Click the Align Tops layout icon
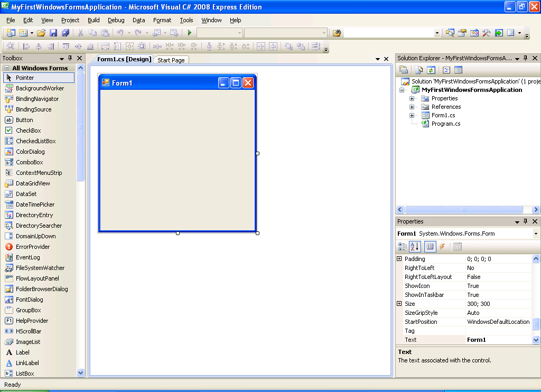Image resolution: width=541 pixels, height=392 pixels. pos(66,46)
